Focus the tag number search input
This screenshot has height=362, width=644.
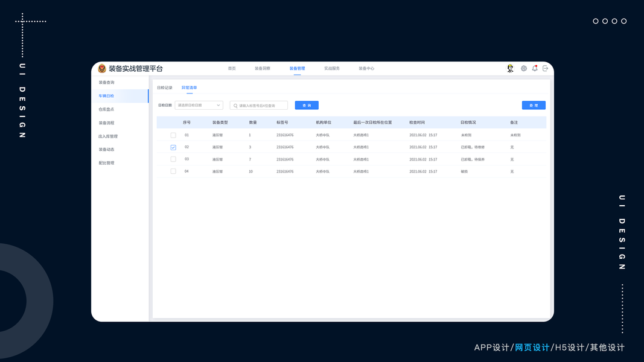pos(259,106)
